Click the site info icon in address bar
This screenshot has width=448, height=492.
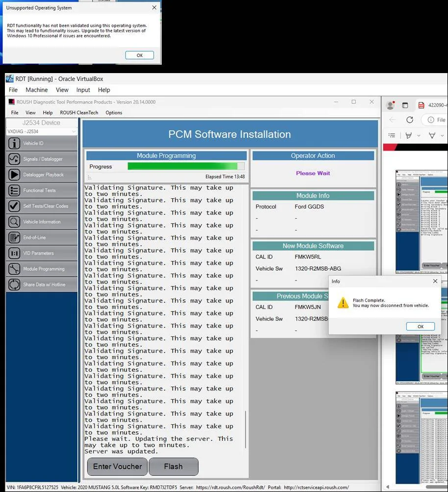(x=431, y=120)
